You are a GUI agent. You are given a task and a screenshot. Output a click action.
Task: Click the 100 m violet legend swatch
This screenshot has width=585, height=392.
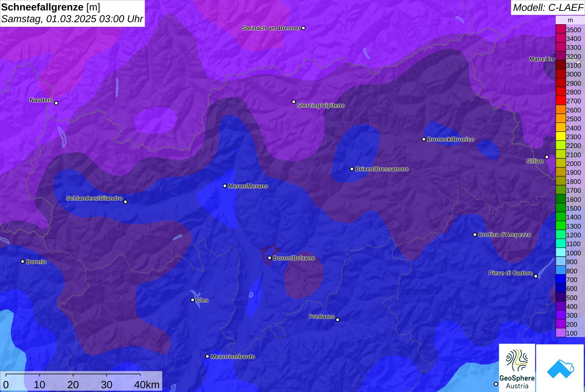[561, 333]
